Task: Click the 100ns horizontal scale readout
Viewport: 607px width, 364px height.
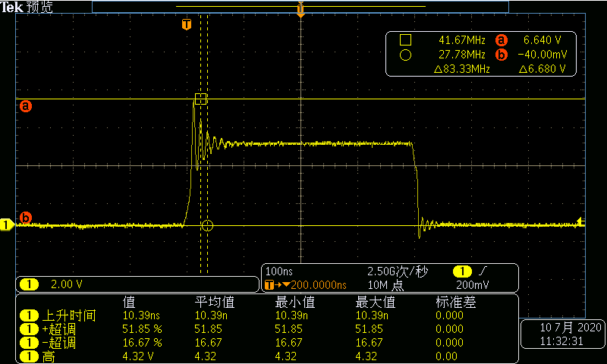Action: pos(278,271)
